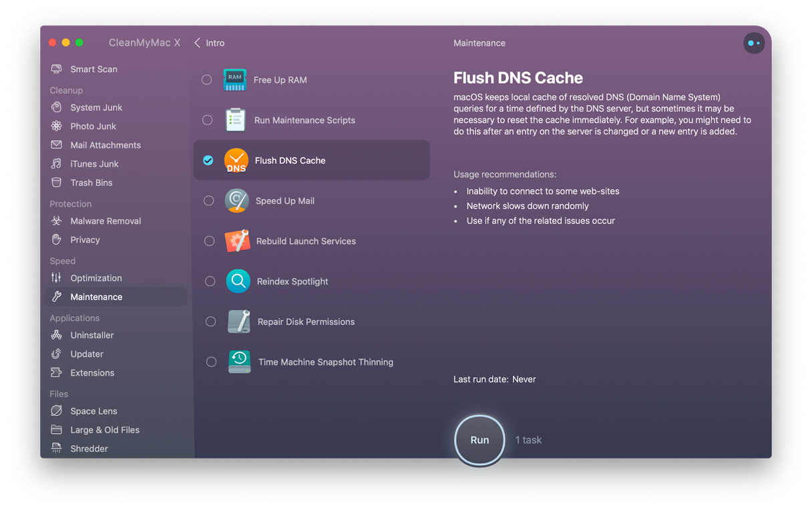This screenshot has height=508, width=812.
Task: Select Rebuild Launch Services task label
Action: pyautogui.click(x=306, y=241)
